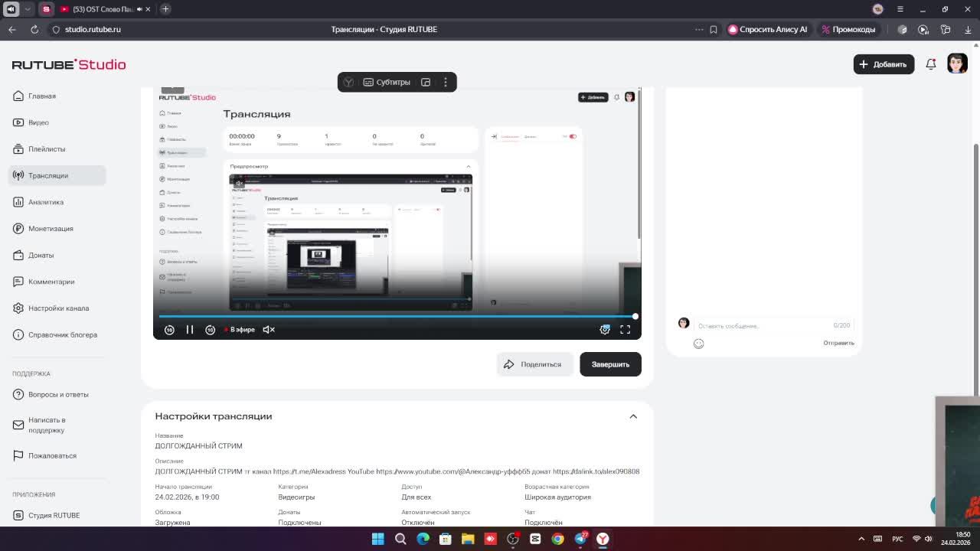Viewport: 980px width, 551px height.
Task: Click the Yandex icon in the overlay toolbar
Action: point(348,82)
